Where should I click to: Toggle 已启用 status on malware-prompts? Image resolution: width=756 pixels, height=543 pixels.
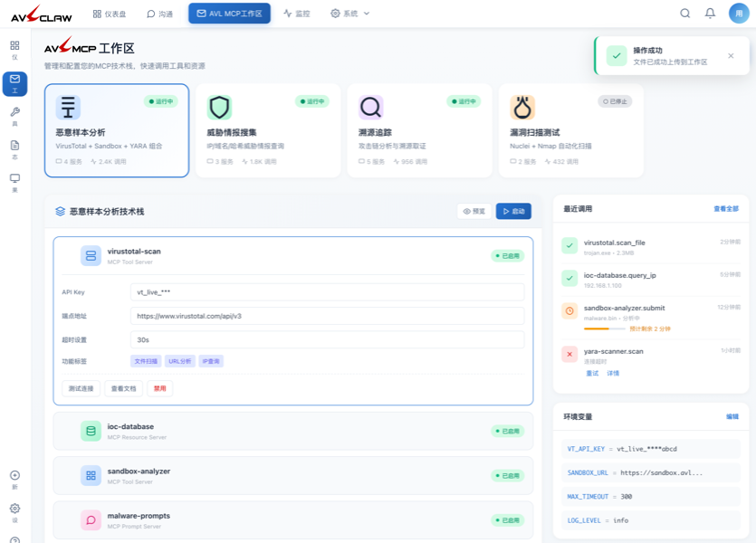509,520
